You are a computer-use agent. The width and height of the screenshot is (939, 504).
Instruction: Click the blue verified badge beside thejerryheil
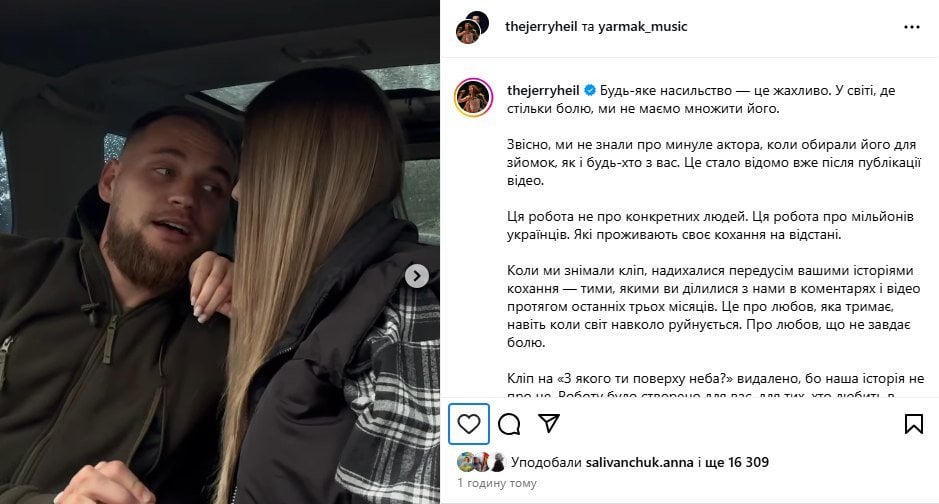tap(590, 90)
